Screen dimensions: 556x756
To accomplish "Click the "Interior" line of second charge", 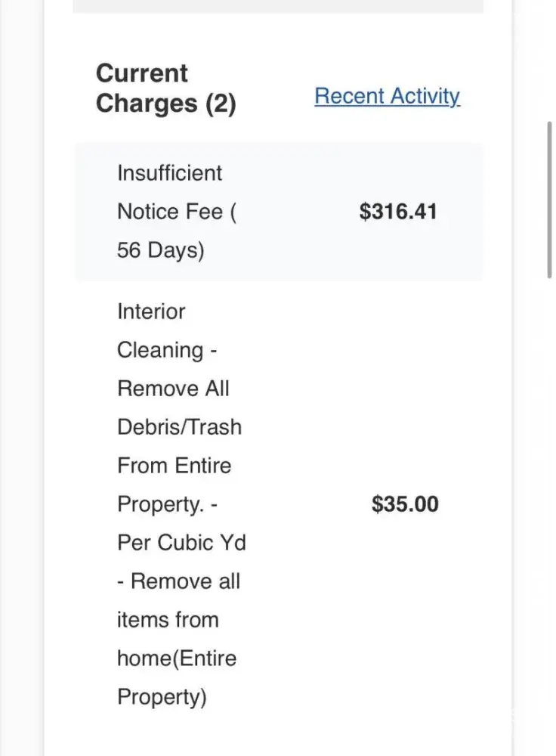I will [151, 311].
